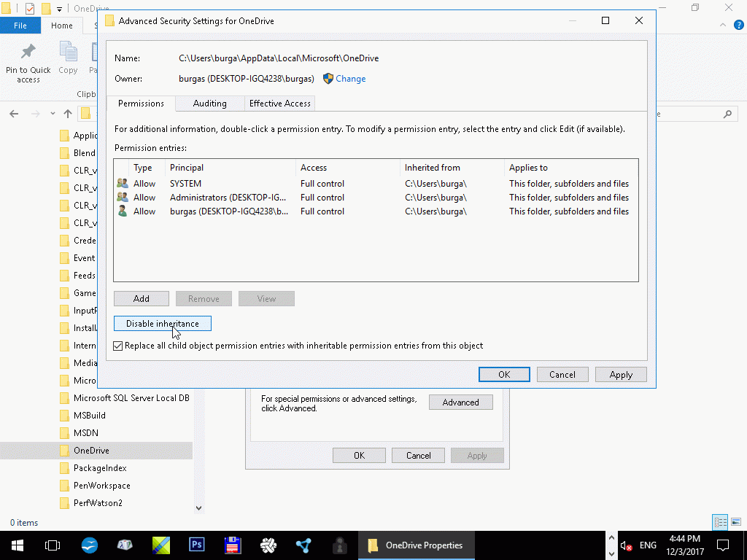Switch to large icons view

point(736,522)
